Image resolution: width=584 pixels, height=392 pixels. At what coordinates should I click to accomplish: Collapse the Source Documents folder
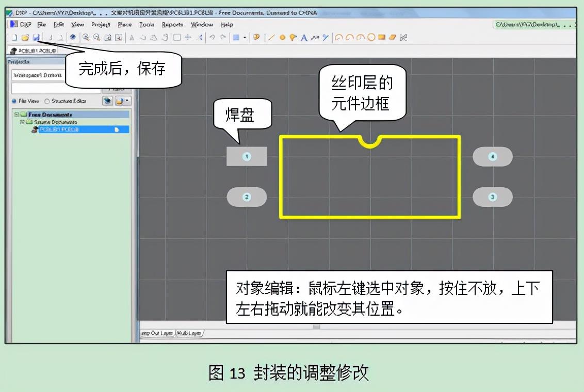(22, 122)
